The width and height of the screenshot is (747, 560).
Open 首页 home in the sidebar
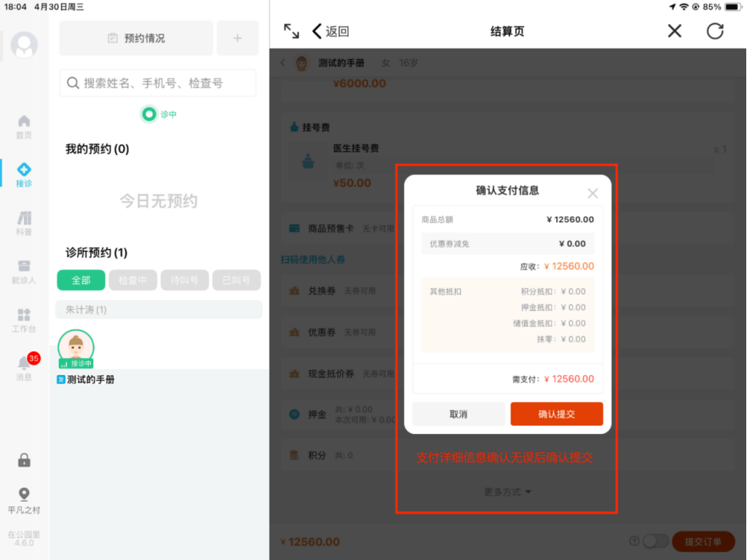pos(24,126)
